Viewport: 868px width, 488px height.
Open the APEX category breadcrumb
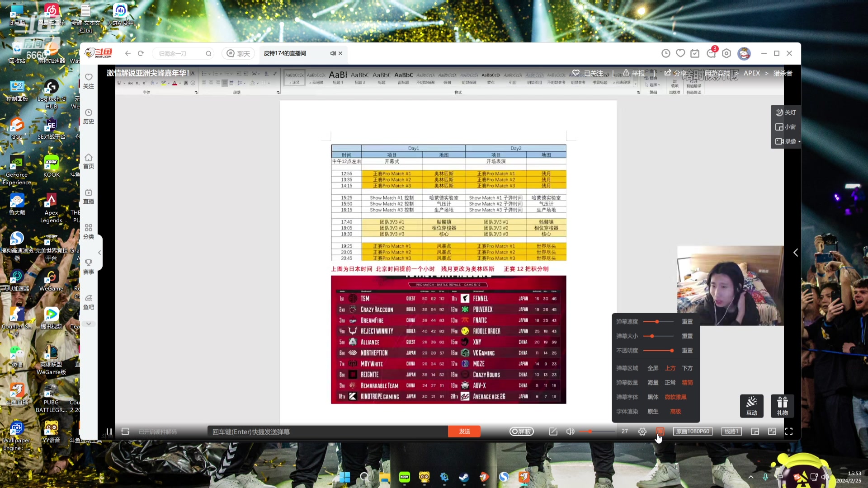coord(752,73)
